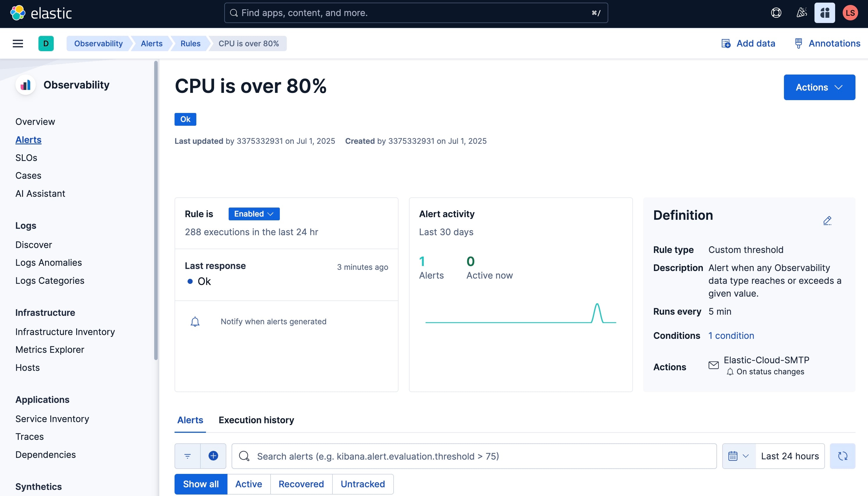
Task: Open the Annotations icon
Action: tap(798, 43)
